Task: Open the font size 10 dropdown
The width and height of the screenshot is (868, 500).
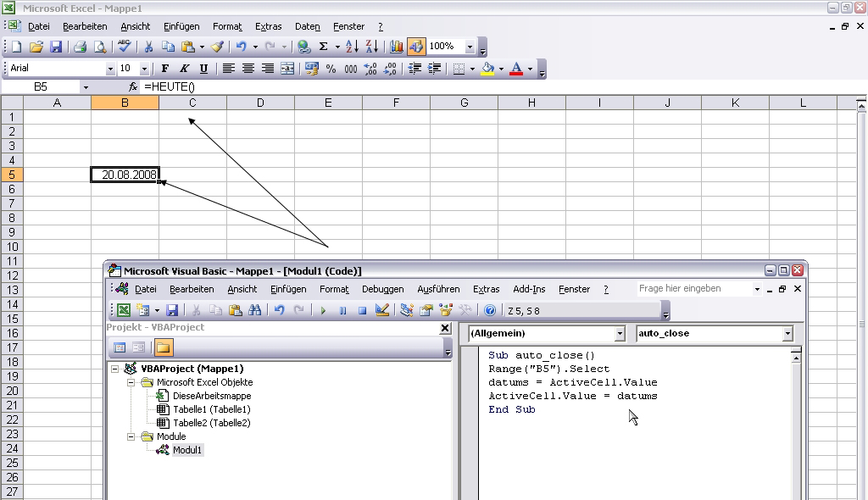Action: (144, 69)
